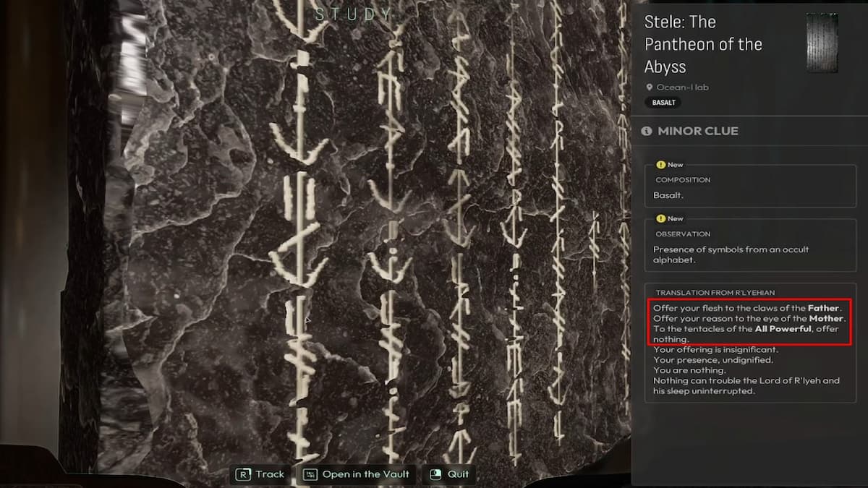868x488 pixels.
Task: Click the location pin icon before Ocean-I lab
Action: (650, 87)
